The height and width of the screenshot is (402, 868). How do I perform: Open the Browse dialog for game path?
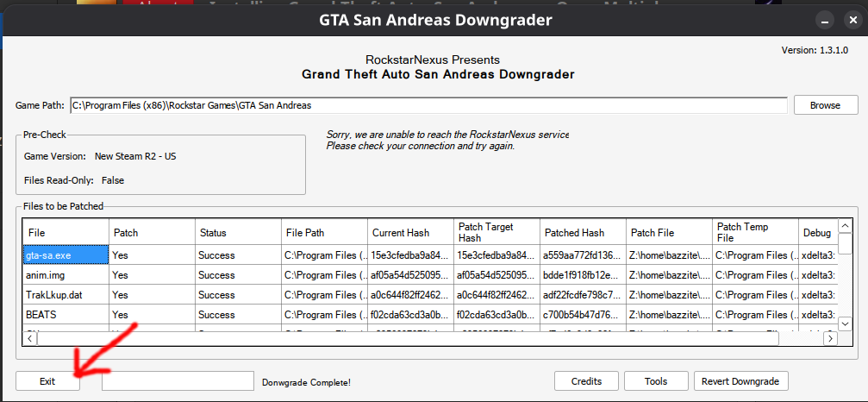pos(826,105)
